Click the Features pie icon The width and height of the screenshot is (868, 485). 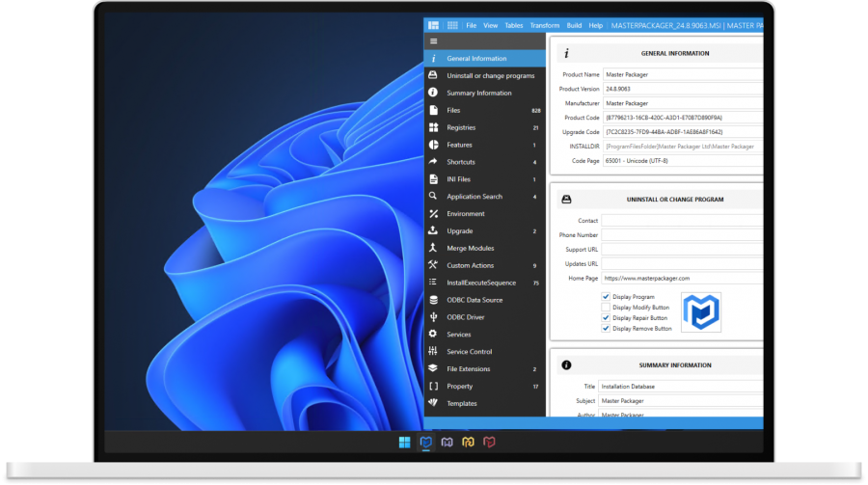[433, 145]
